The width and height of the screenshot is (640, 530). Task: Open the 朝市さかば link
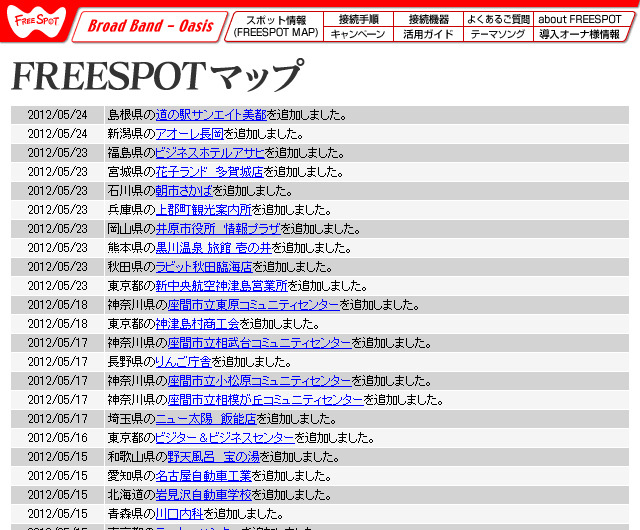tap(184, 191)
